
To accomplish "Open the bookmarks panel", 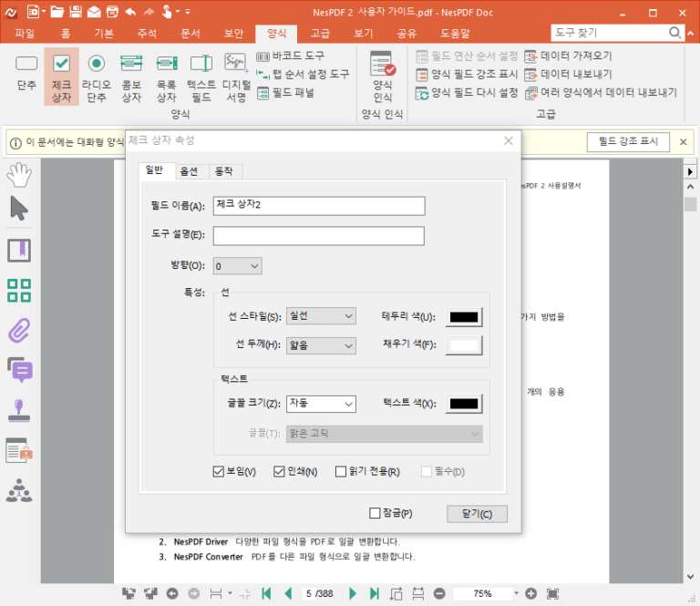I will (19, 251).
